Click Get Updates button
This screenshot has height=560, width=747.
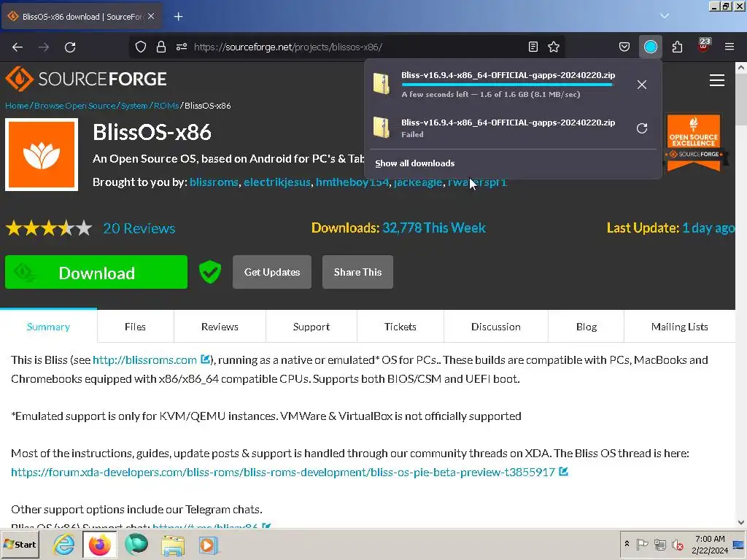point(272,272)
